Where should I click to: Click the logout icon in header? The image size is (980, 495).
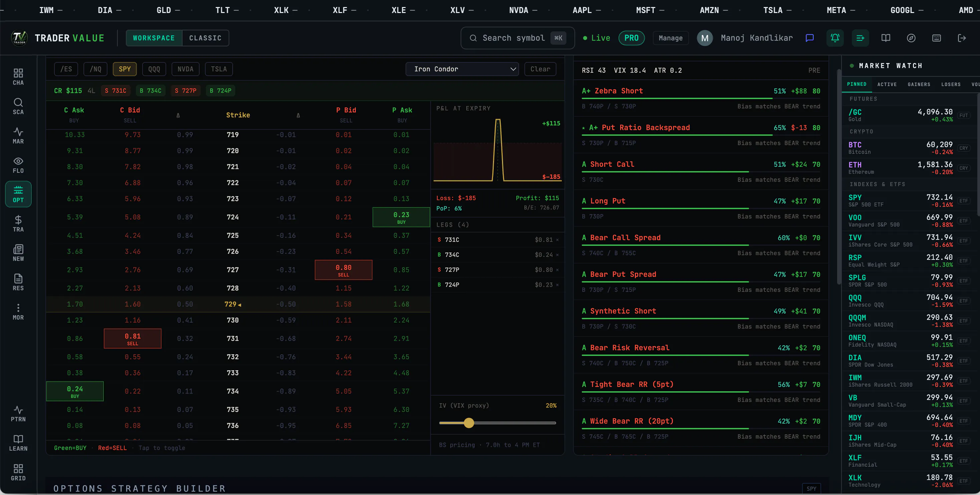click(962, 38)
